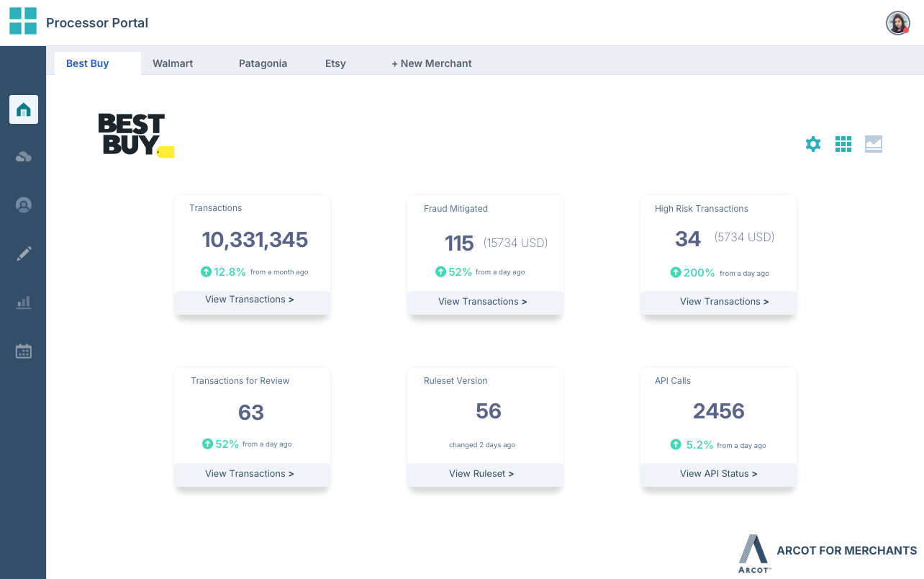The width and height of the screenshot is (924, 579).
Task: Switch dashboard to chart view layout
Action: tap(874, 144)
